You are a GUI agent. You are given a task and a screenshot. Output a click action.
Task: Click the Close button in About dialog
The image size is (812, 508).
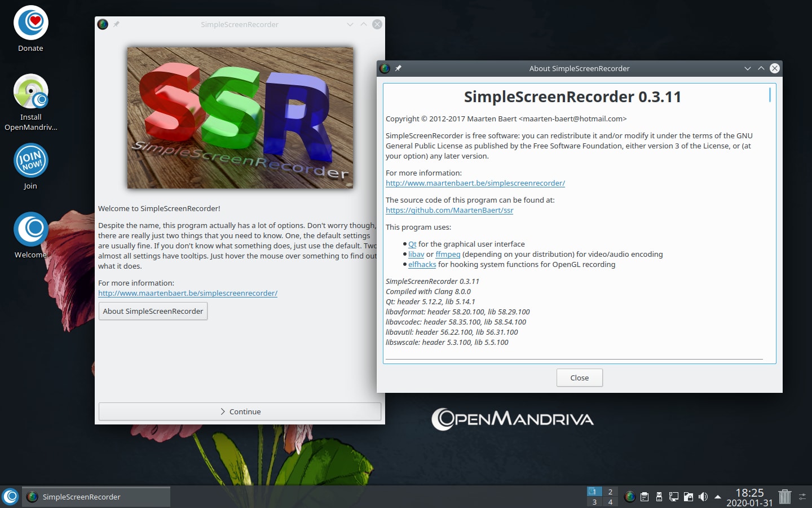[x=579, y=378]
